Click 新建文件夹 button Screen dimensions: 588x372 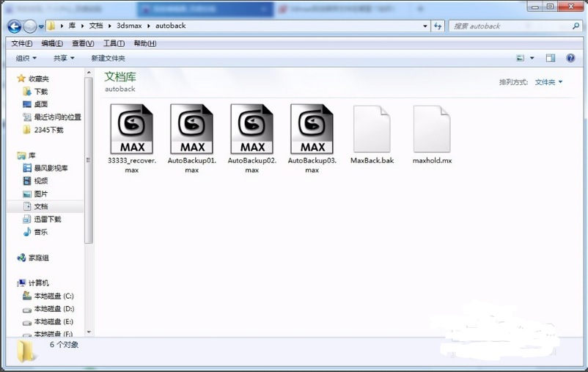(108, 58)
